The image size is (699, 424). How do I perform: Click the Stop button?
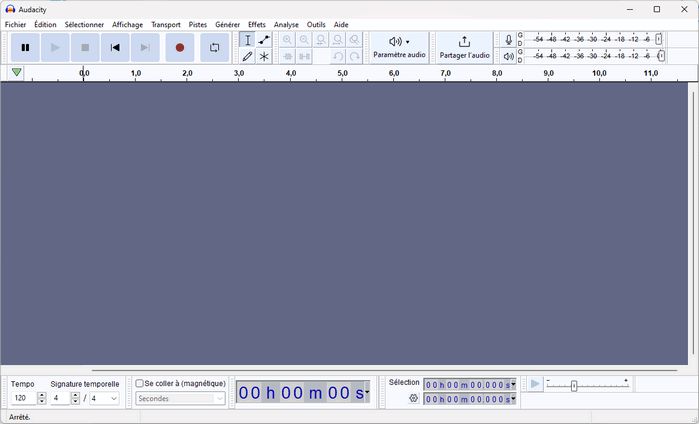click(85, 47)
